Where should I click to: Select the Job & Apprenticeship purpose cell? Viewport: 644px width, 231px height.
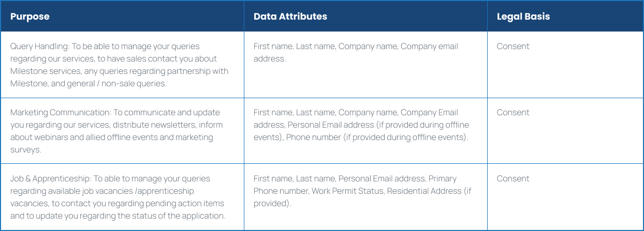(122, 197)
